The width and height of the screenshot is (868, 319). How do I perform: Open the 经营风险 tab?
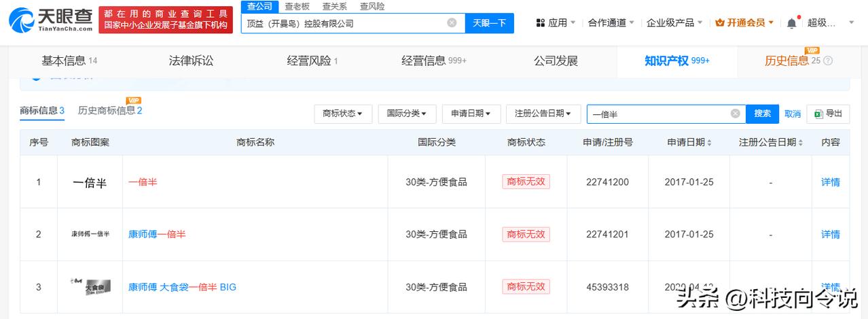tap(312, 61)
